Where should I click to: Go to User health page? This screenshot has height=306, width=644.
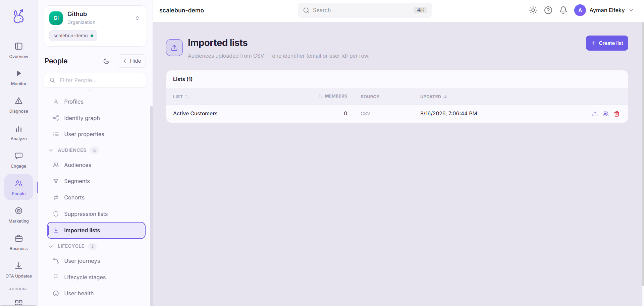tap(96, 293)
